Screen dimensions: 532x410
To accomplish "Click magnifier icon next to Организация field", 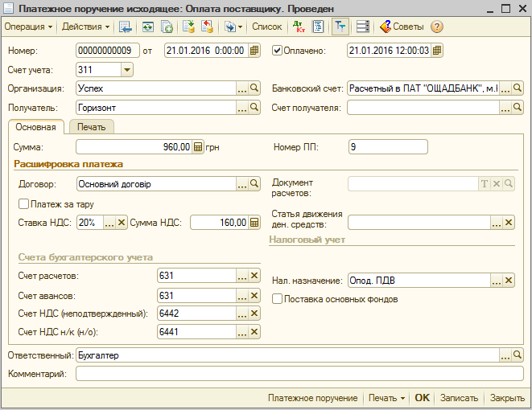I will (254, 88).
